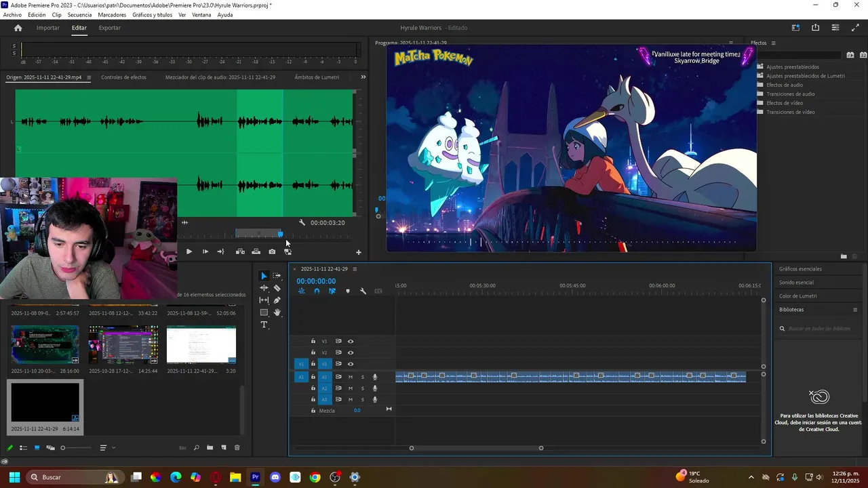Select the Razor tool

click(x=277, y=288)
